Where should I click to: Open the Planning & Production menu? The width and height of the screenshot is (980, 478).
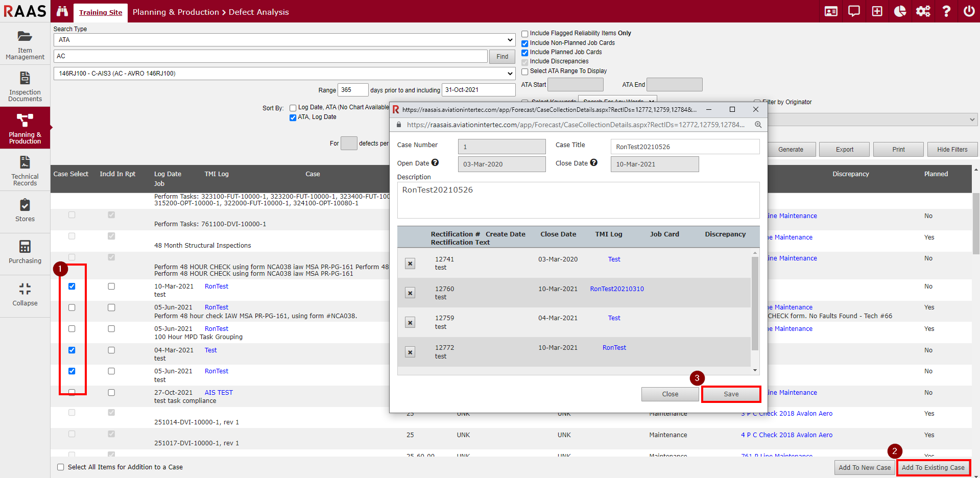click(25, 128)
